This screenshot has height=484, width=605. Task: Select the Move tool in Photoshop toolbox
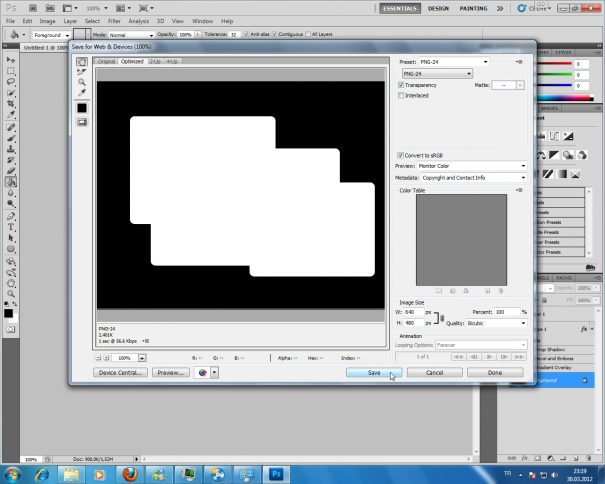(x=11, y=60)
